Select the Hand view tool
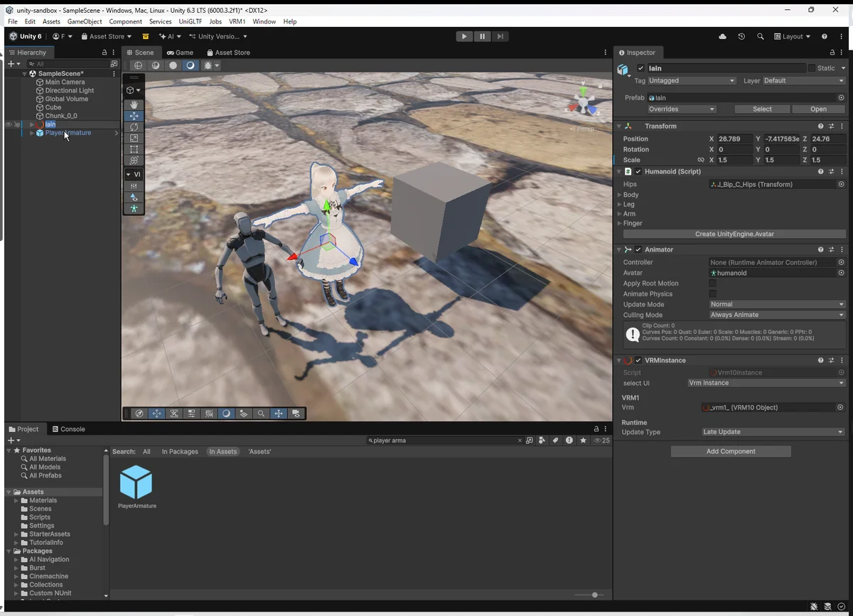This screenshot has height=616, width=853. (x=134, y=104)
